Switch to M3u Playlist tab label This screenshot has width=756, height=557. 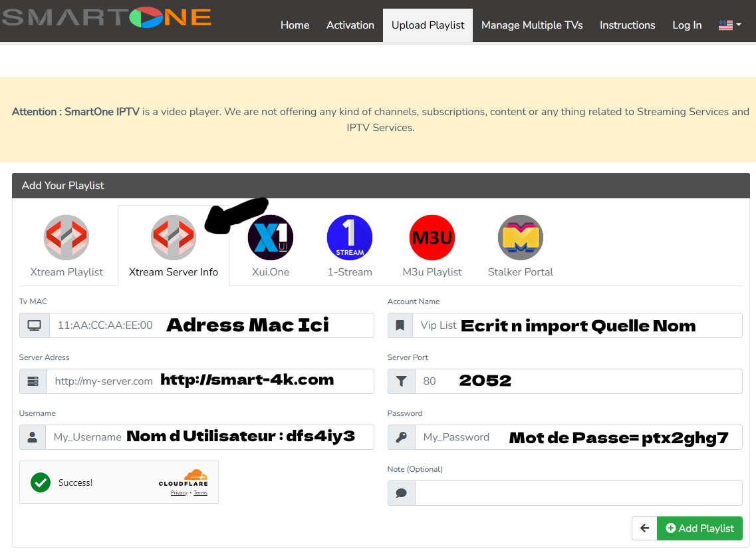coord(432,272)
